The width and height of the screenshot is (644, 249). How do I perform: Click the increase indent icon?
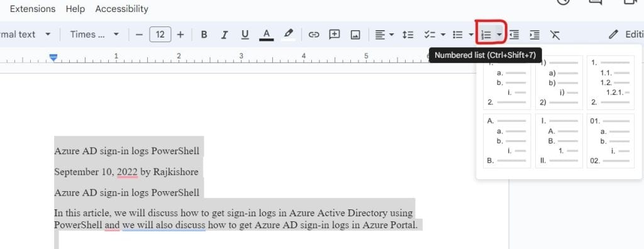[x=535, y=35]
